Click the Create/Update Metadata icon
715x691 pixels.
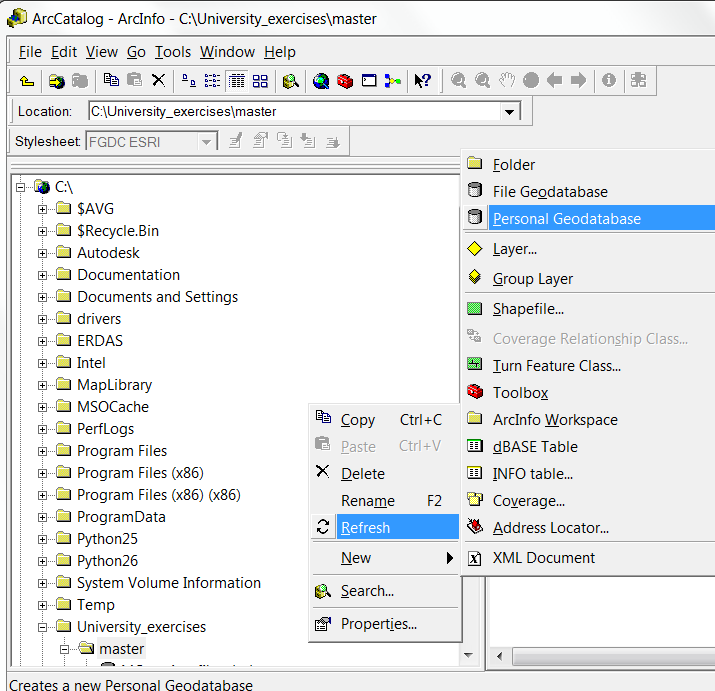tap(285, 140)
